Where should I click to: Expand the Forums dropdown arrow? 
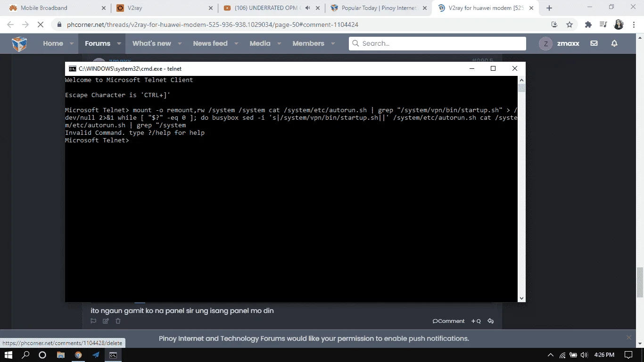click(119, 43)
